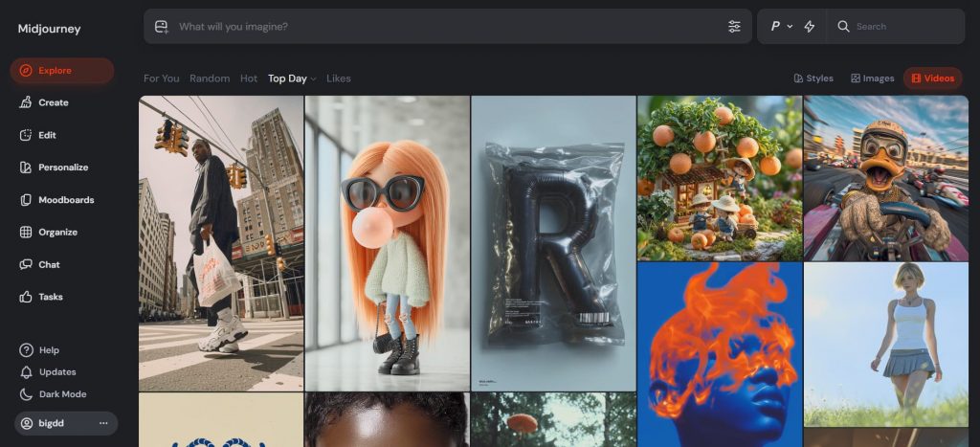
Task: Open the blue face with orange flames image
Action: 720,354
